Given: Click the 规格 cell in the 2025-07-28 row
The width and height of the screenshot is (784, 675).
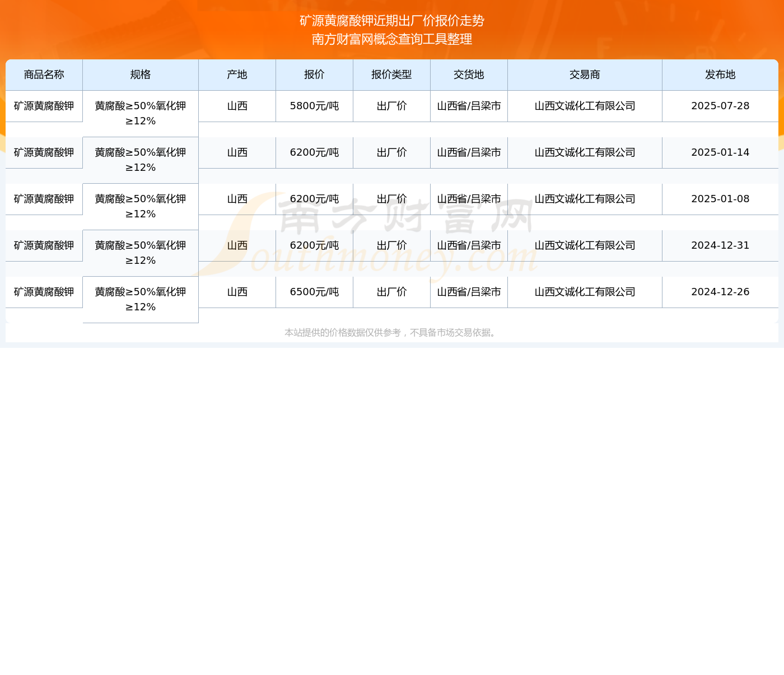Looking at the screenshot, I should 141,114.
